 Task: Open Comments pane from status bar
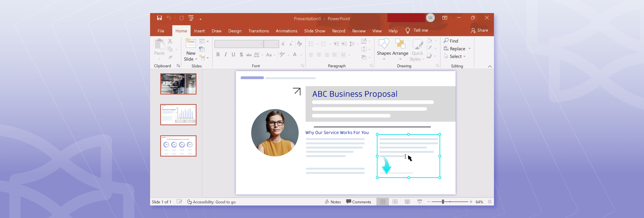click(359, 202)
